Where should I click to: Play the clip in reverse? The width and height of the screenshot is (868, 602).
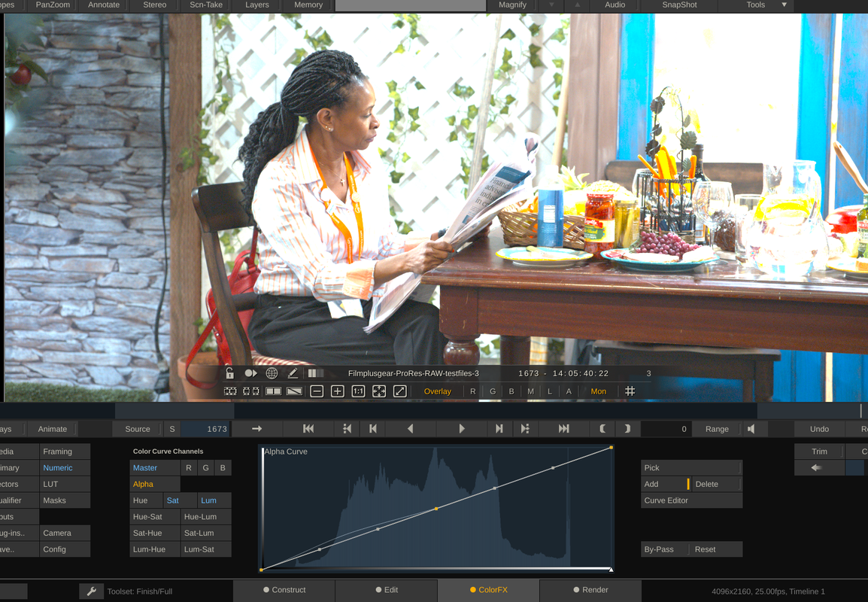coord(410,429)
